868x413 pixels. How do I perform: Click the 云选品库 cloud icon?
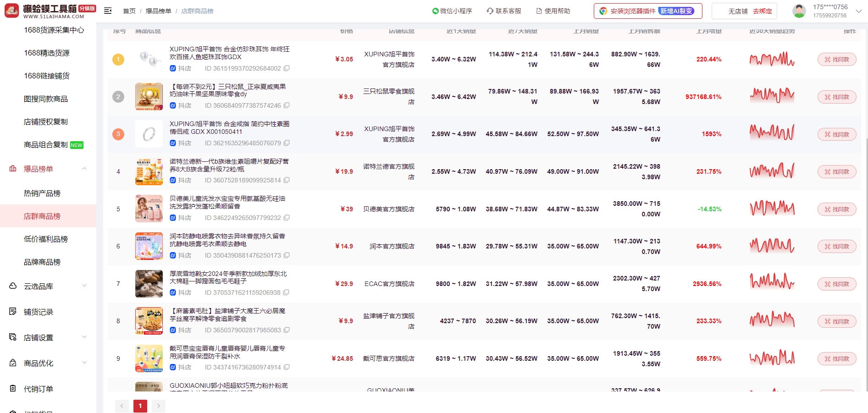pyautogui.click(x=13, y=286)
